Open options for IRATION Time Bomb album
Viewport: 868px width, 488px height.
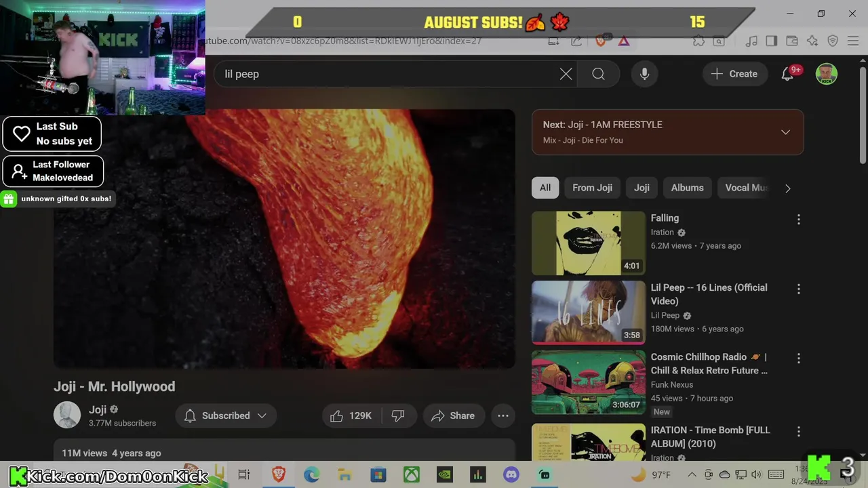tap(798, 432)
